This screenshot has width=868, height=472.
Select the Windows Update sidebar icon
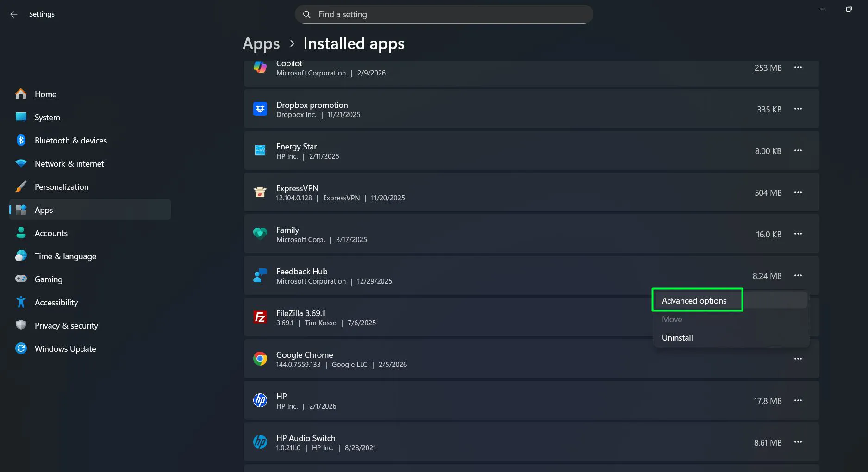[x=21, y=348]
